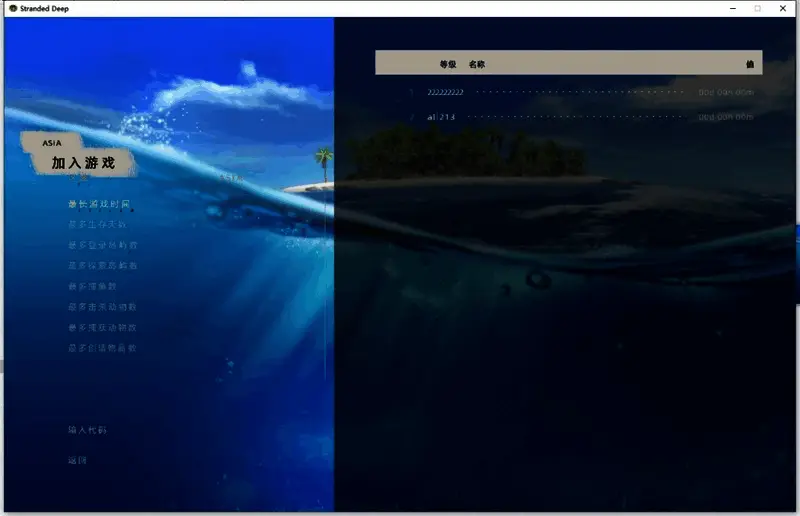Viewport: 800px width, 516px height.
Task: Open the 最多生存天数 leaderboard category
Action: (97, 224)
